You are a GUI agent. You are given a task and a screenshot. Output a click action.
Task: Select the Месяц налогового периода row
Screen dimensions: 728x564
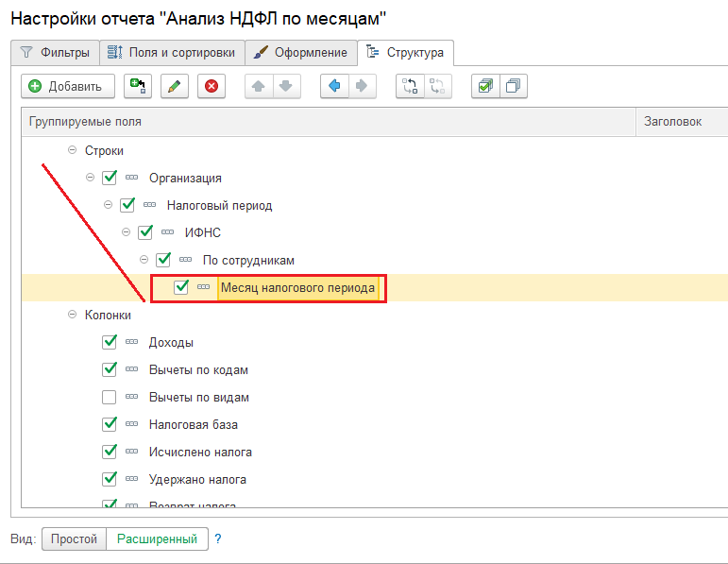[297, 287]
